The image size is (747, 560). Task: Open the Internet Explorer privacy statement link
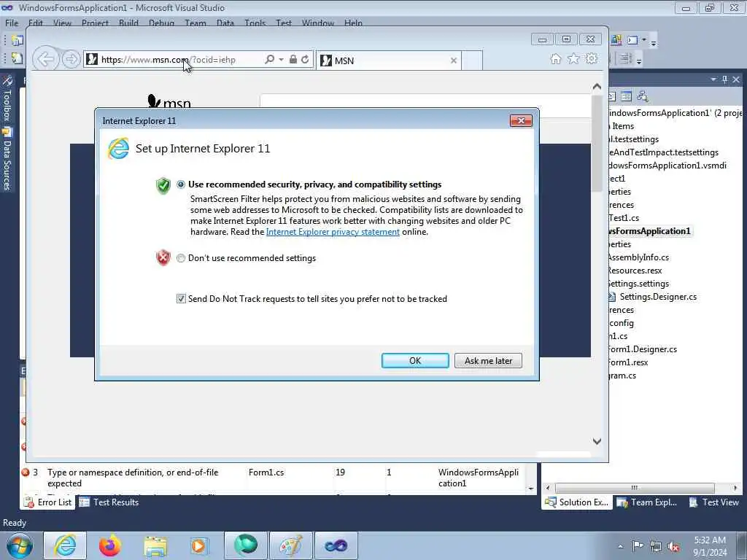333,232
